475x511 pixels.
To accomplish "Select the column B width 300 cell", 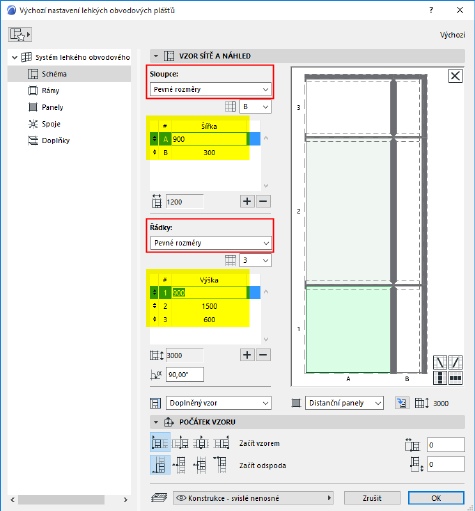I will click(209, 153).
